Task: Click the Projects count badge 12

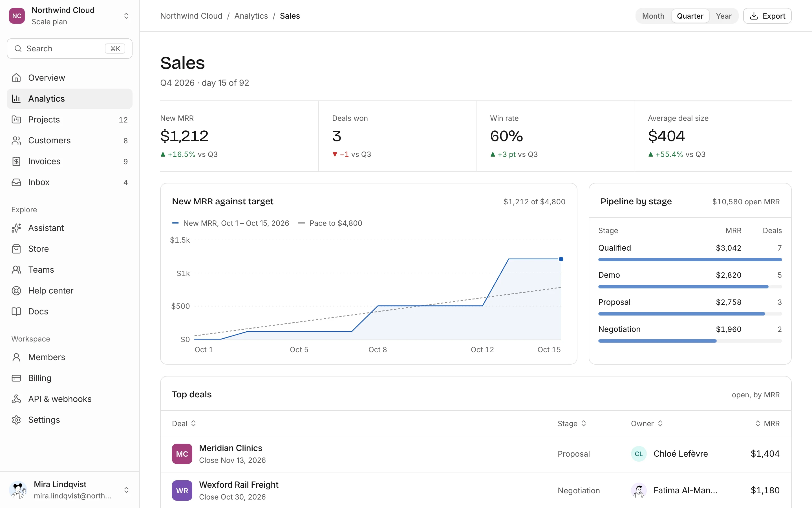Action: pyautogui.click(x=123, y=120)
